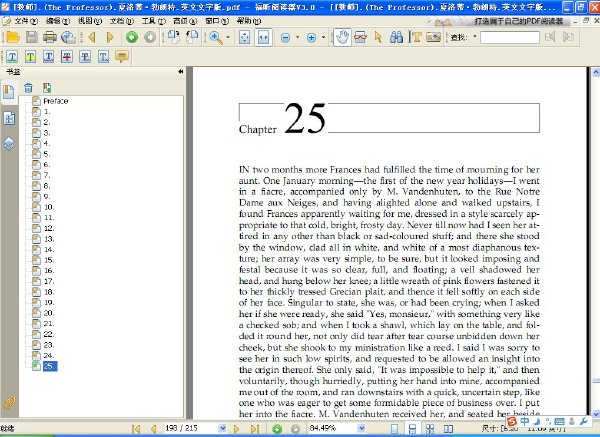
Task: Open the find options dropdown arrow
Action: pyautogui.click(x=475, y=37)
